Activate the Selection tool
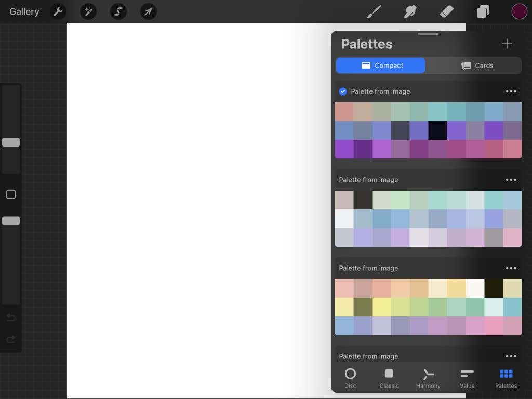This screenshot has height=399, width=532. tap(118, 11)
